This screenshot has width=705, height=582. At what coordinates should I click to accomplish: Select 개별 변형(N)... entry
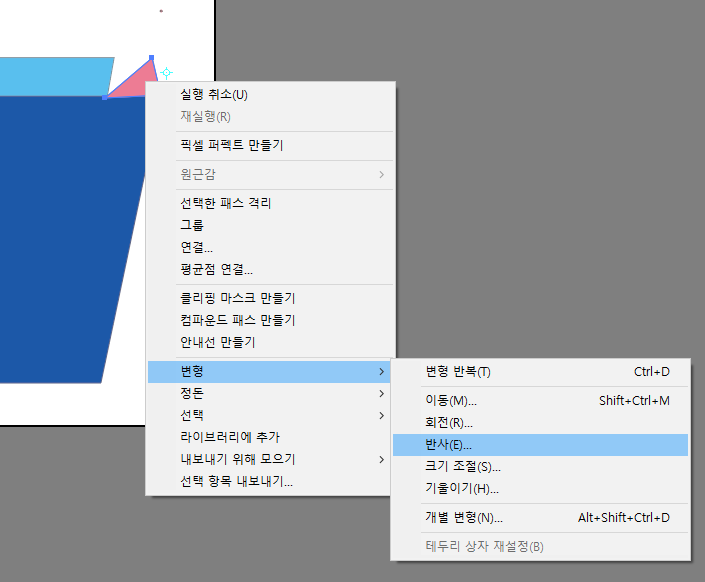click(540, 518)
